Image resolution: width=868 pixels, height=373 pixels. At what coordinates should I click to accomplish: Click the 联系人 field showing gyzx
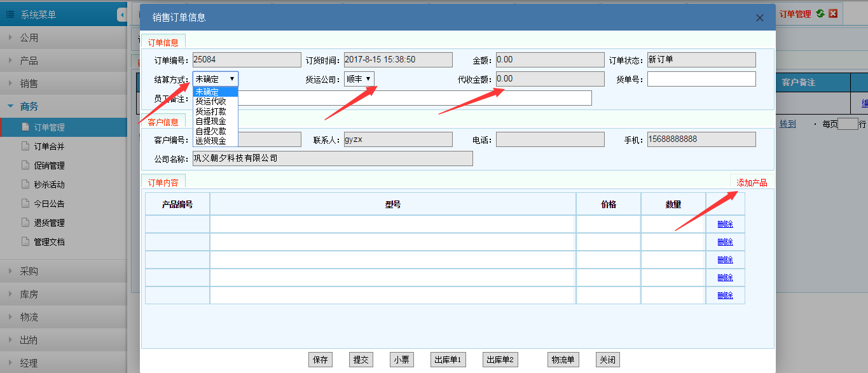[398, 139]
